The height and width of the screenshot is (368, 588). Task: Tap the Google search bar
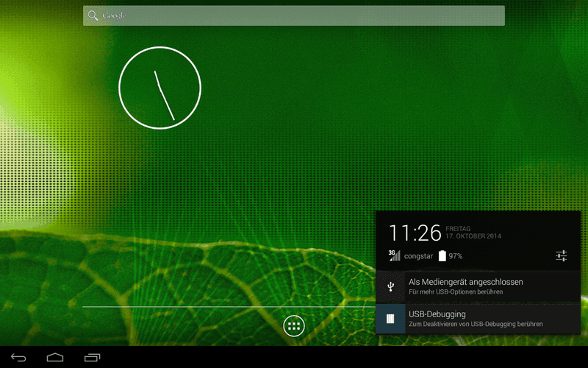click(x=293, y=15)
